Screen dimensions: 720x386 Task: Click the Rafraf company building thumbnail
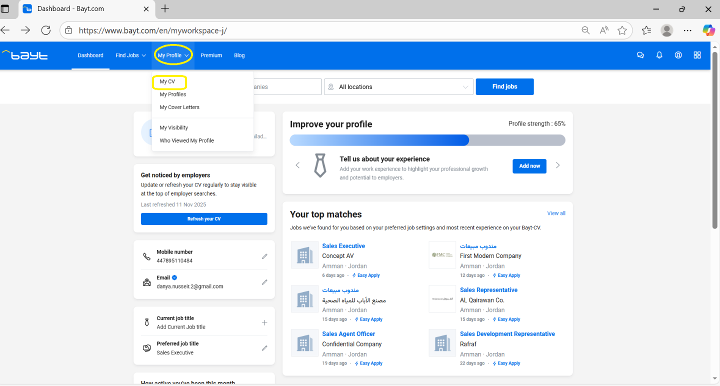pos(442,343)
